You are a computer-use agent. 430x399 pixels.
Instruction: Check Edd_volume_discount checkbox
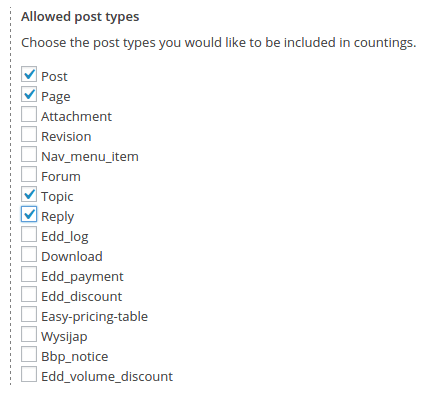click(x=29, y=374)
